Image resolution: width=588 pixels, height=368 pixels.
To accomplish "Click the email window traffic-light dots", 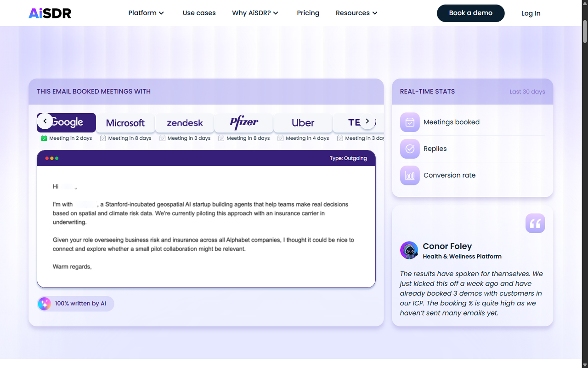I will [x=52, y=158].
